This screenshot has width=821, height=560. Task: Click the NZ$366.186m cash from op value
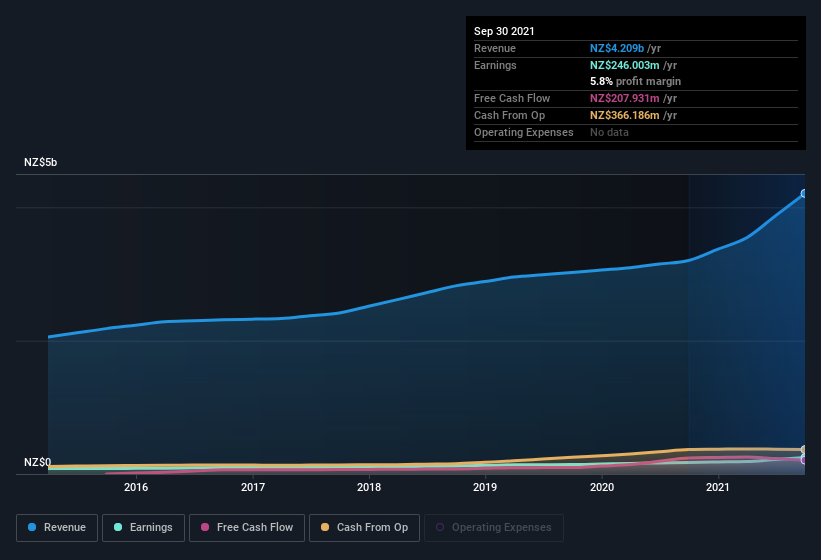[x=625, y=115]
